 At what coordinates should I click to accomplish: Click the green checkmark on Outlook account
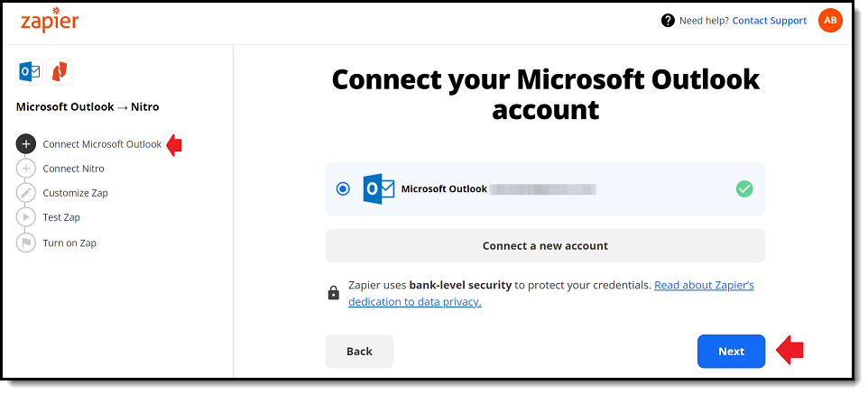pyautogui.click(x=744, y=189)
